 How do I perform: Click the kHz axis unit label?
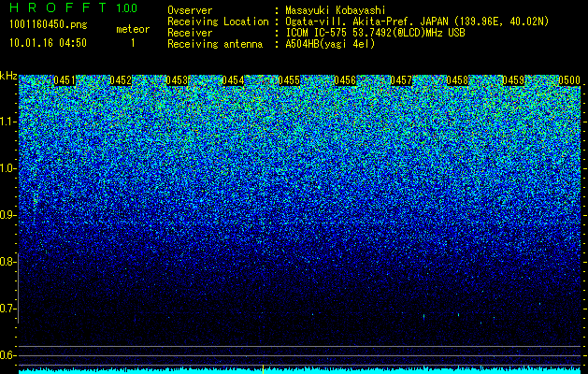click(x=8, y=76)
